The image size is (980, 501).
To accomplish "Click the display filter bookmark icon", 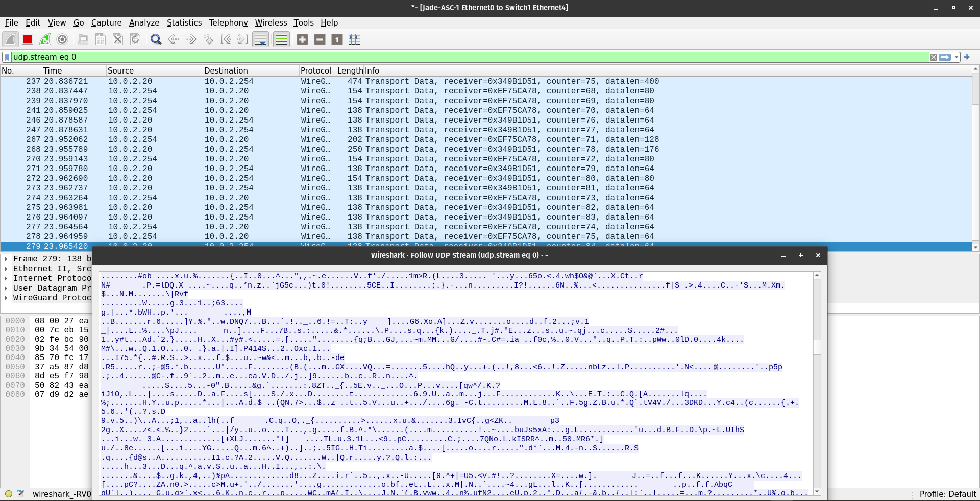I will point(7,57).
